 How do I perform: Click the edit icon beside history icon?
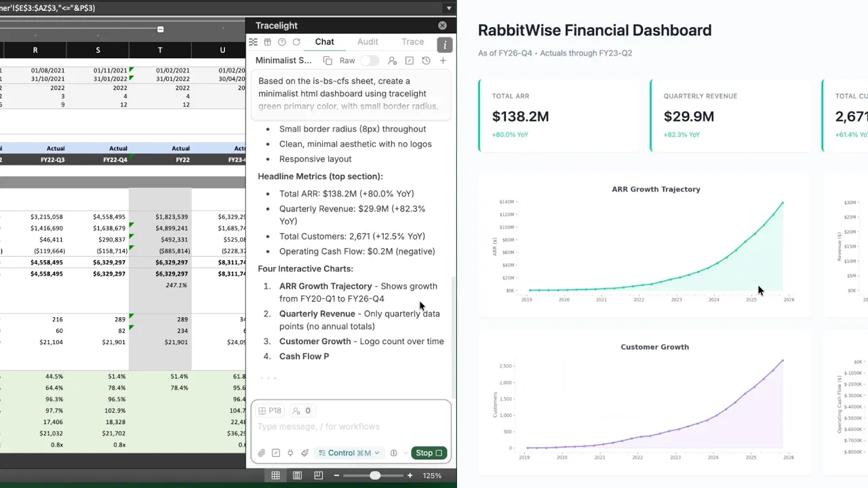pyautogui.click(x=410, y=61)
